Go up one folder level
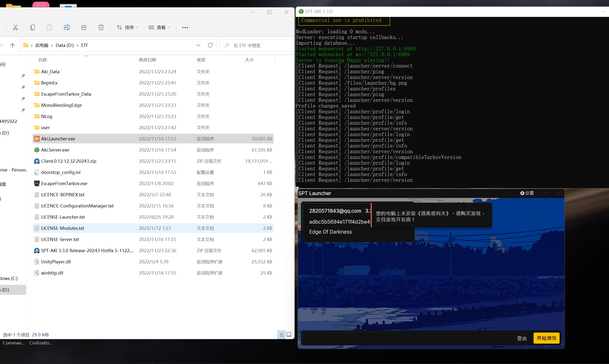The width and height of the screenshot is (609, 364). tap(13, 45)
